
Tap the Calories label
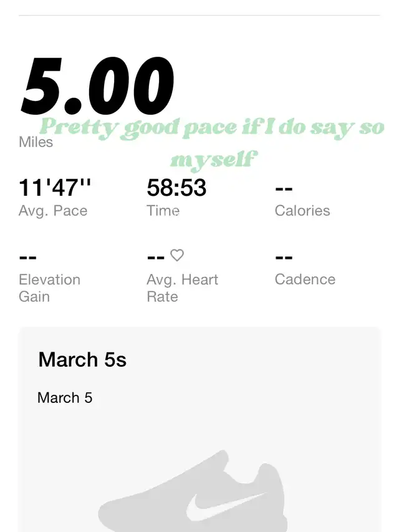302,211
